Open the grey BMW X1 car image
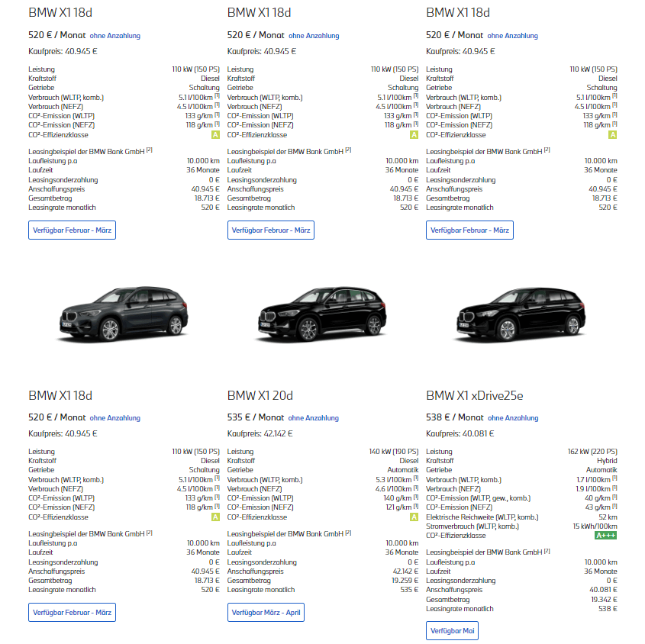The height and width of the screenshot is (644, 645). pyautogui.click(x=124, y=314)
